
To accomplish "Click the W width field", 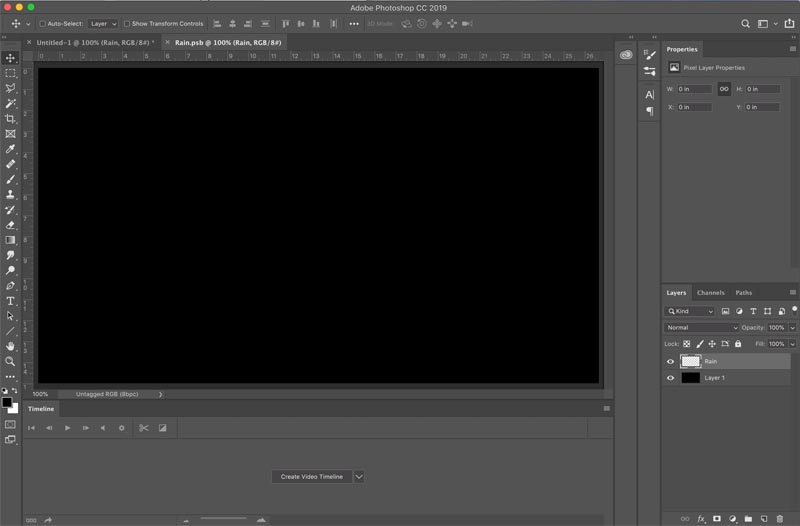I will (694, 89).
